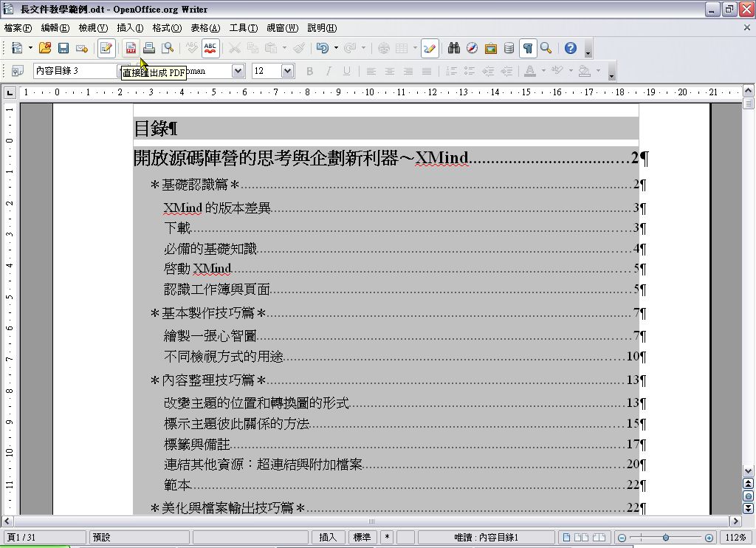Image resolution: width=756 pixels, height=548 pixels.
Task: Save the document with the floppy icon
Action: click(63, 48)
